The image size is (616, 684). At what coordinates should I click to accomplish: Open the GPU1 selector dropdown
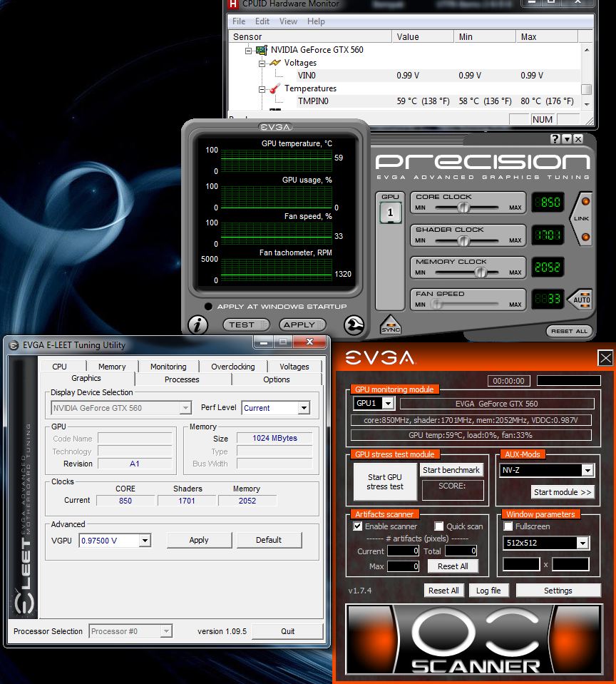click(388, 403)
